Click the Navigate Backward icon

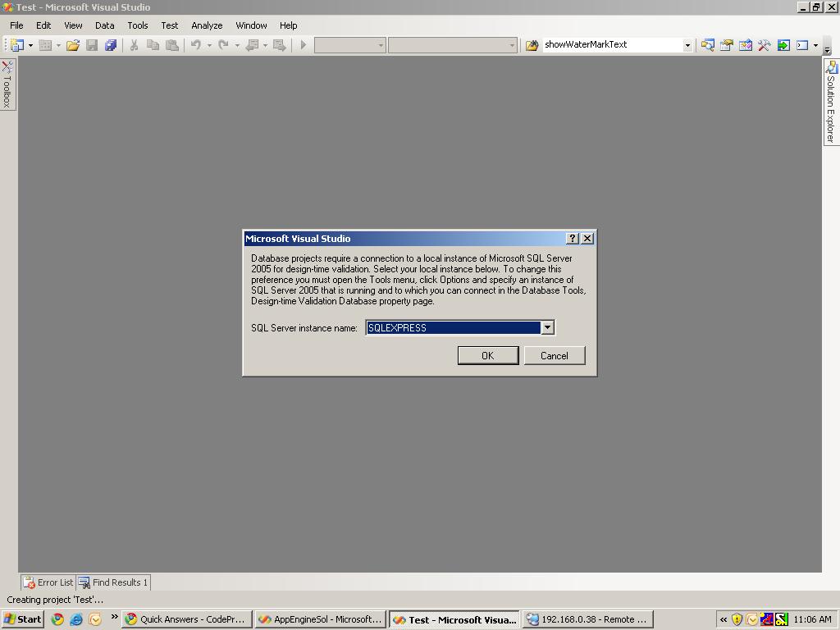tap(252, 46)
